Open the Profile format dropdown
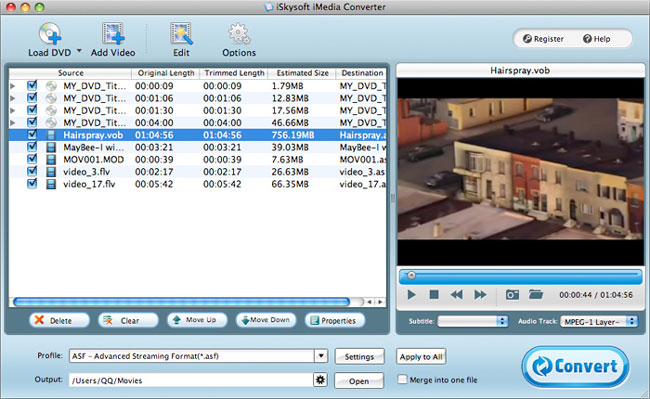This screenshot has width=650, height=399. point(321,356)
